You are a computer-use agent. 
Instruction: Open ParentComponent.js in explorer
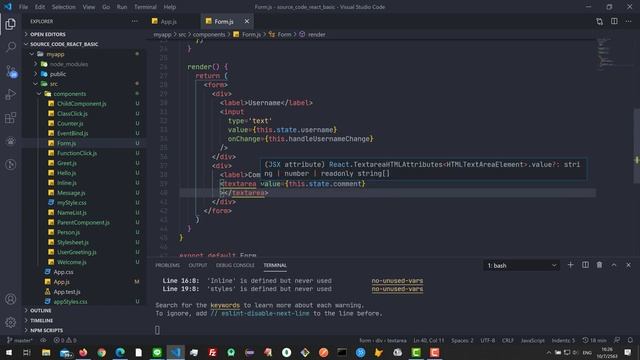coord(83,222)
